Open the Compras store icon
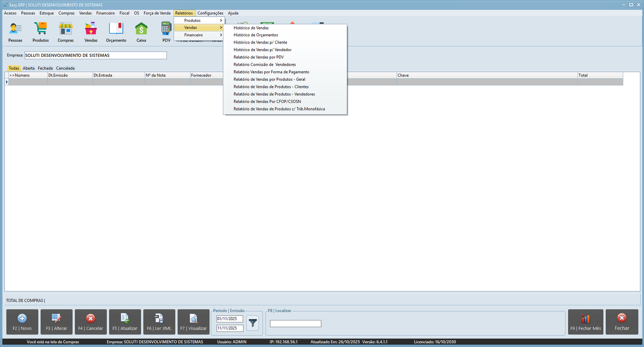This screenshot has width=644, height=347. coord(66,30)
